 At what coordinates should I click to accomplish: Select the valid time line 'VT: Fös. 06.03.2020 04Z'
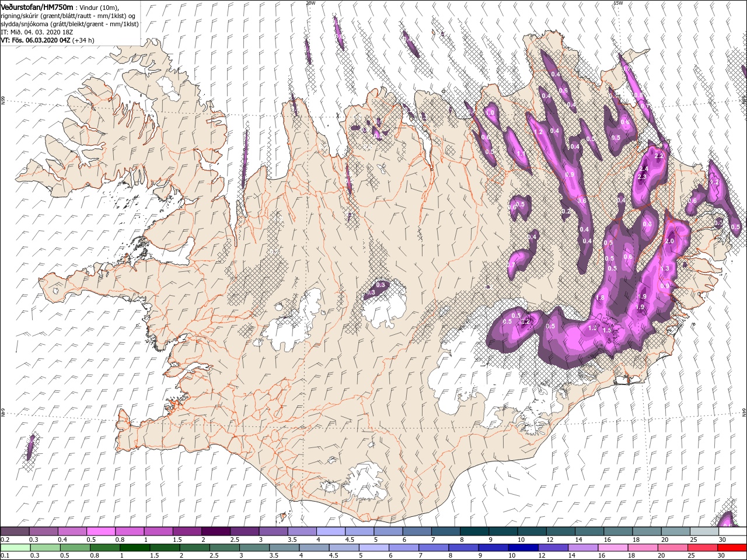(36, 40)
